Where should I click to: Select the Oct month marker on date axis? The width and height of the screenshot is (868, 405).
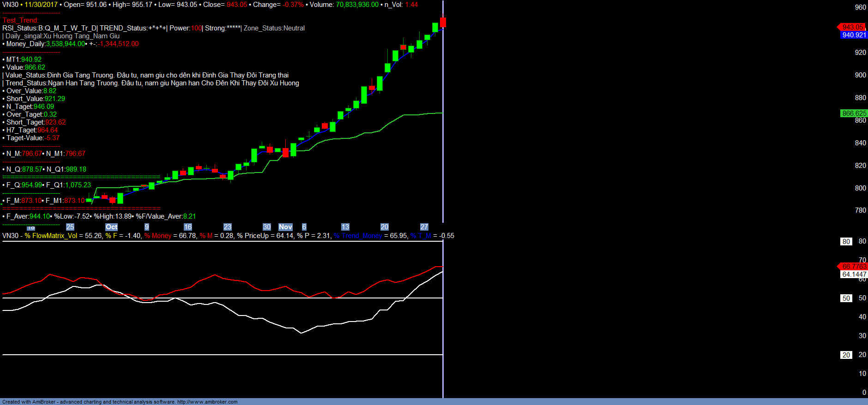click(x=111, y=227)
